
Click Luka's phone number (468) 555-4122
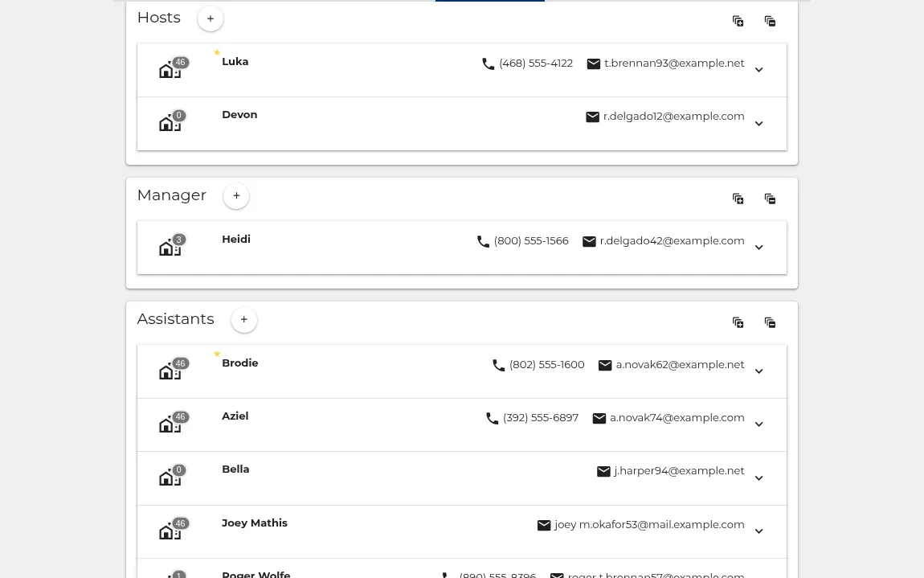pyautogui.click(x=536, y=64)
